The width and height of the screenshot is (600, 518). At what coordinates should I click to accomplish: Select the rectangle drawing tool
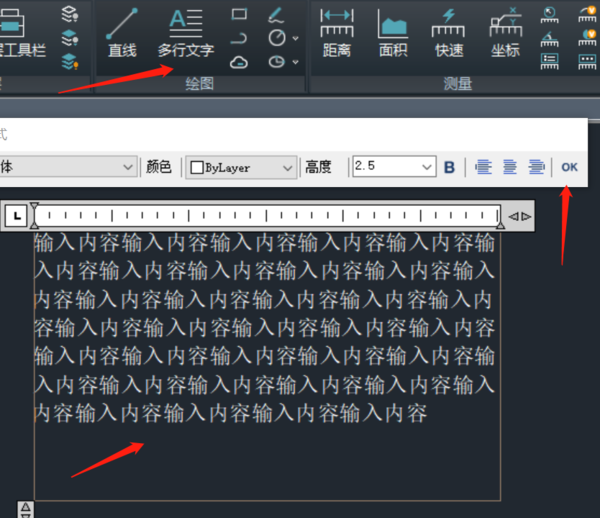pyautogui.click(x=239, y=14)
